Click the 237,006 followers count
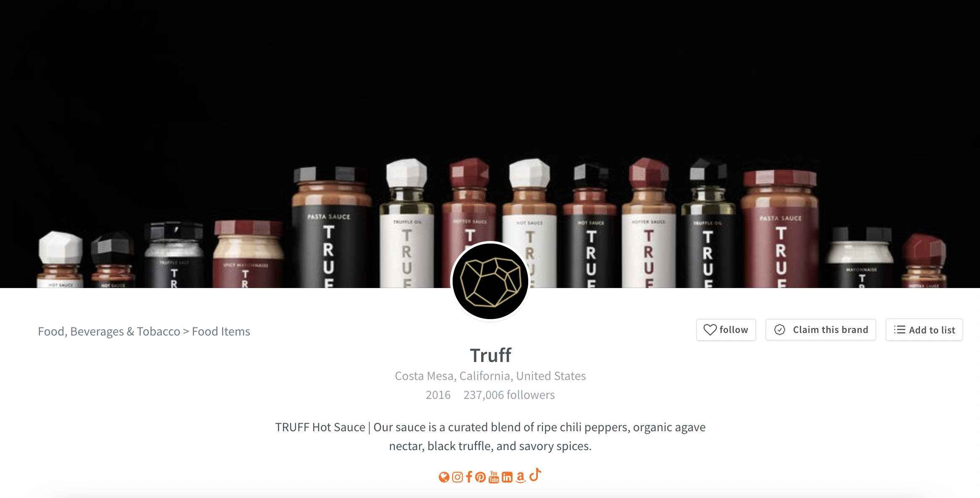980x498 pixels. [x=509, y=395]
